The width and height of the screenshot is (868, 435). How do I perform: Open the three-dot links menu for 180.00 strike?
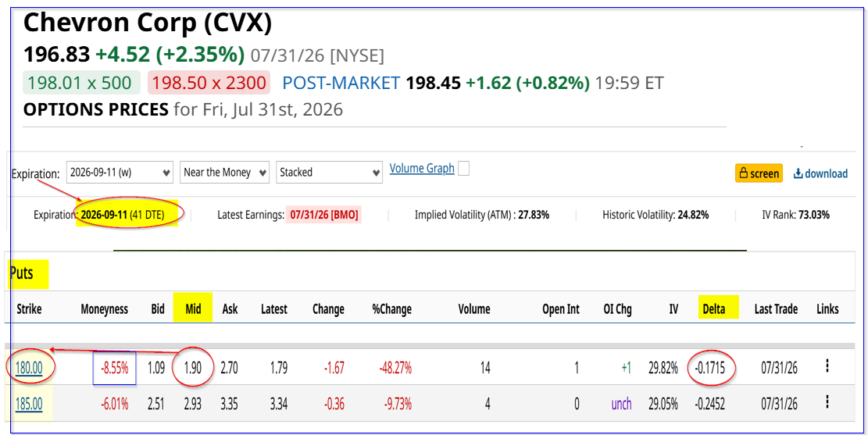click(827, 365)
